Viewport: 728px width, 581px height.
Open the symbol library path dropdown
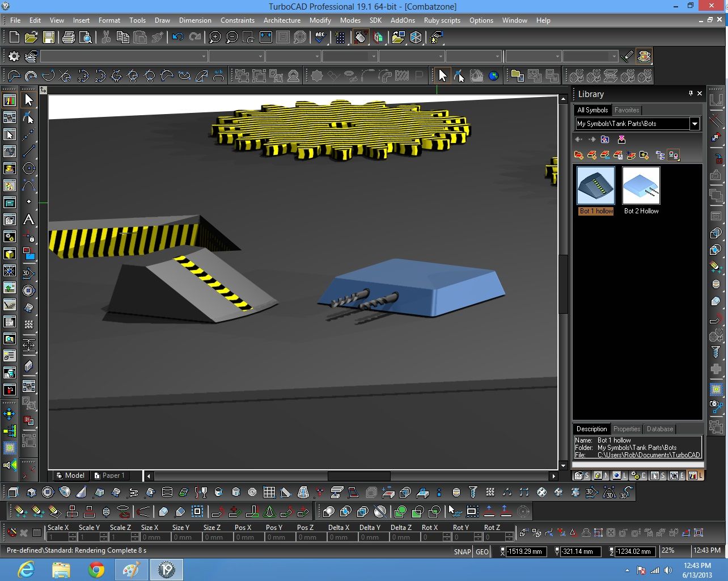pyautogui.click(x=694, y=124)
